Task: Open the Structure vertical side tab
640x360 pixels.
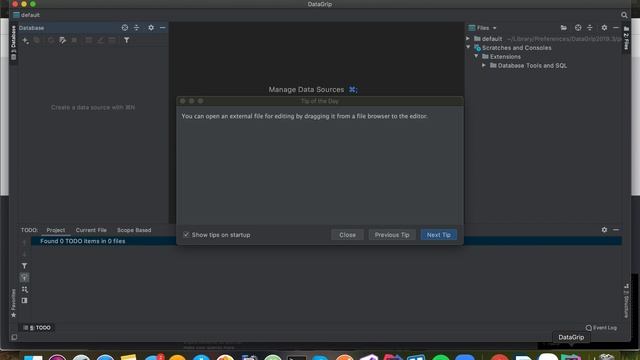Action: tap(626, 301)
